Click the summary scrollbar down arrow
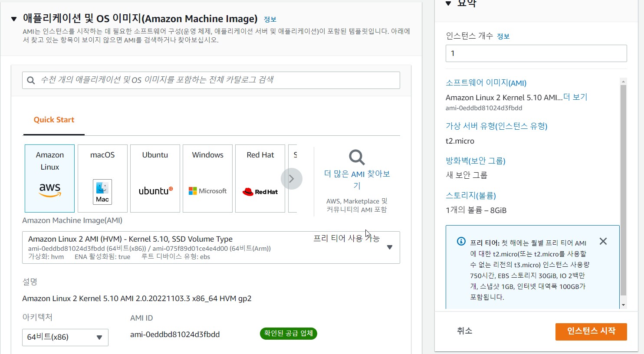The image size is (644, 354). [623, 305]
